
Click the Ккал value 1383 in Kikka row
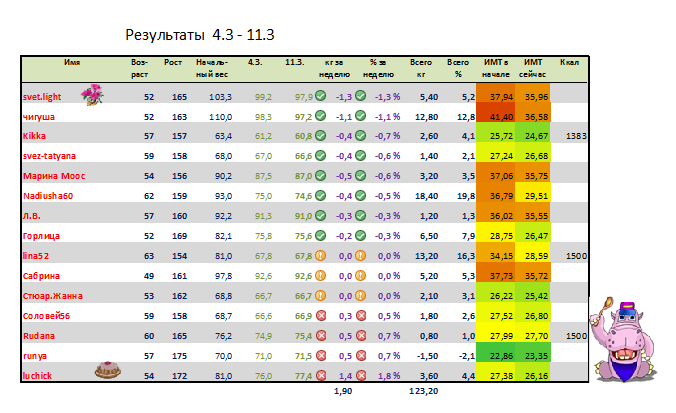[576, 136]
